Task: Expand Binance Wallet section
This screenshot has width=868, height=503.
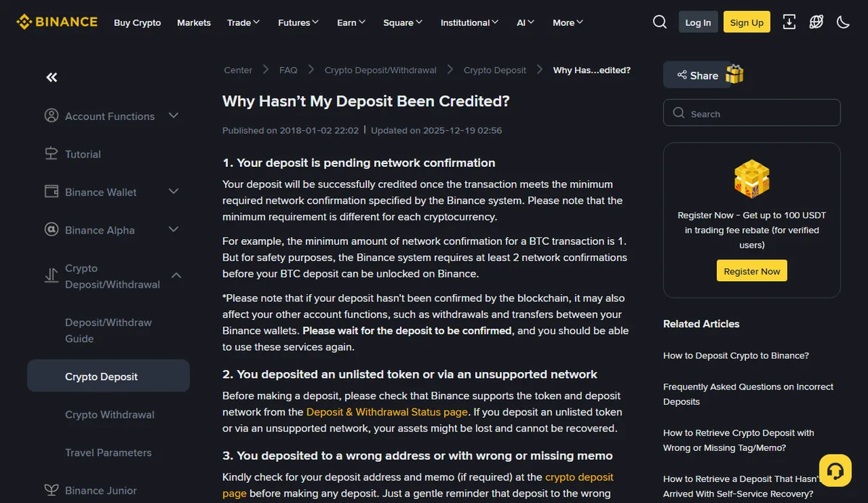Action: [x=174, y=192]
